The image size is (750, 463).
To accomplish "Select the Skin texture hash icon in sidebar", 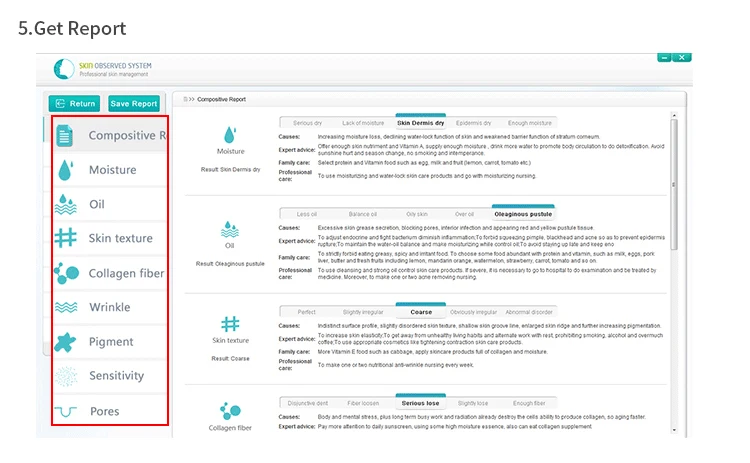I will (66, 238).
